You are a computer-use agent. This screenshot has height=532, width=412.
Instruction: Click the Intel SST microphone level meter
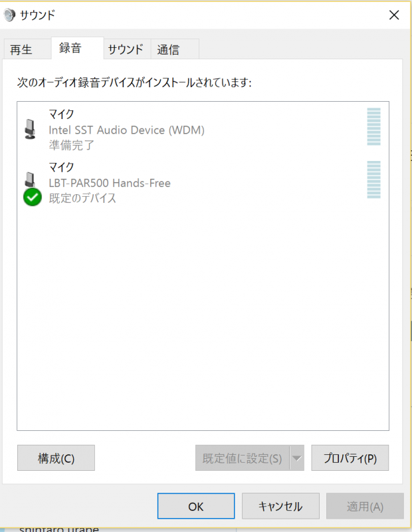point(373,126)
